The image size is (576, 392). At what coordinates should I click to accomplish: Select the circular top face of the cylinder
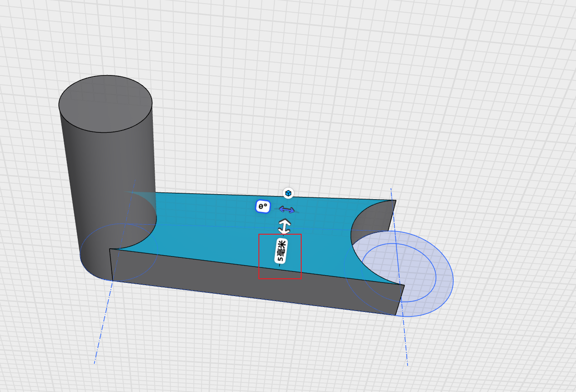106,104
